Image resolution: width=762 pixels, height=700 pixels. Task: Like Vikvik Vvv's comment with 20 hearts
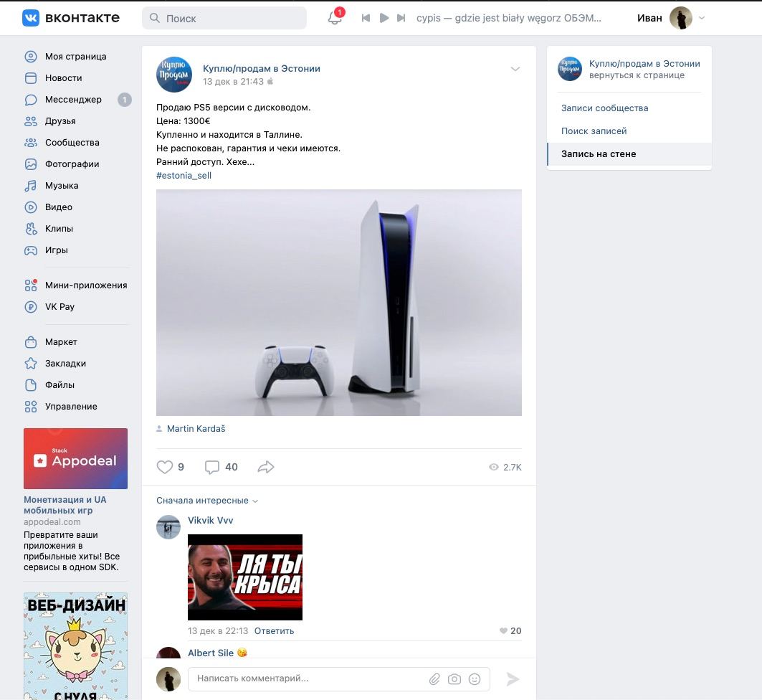(510, 631)
